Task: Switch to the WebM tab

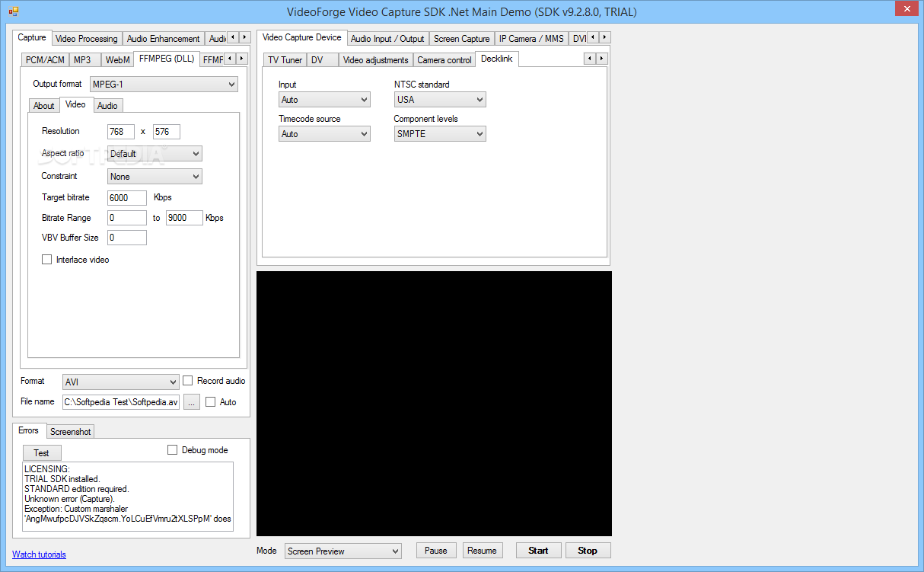Action: click(x=117, y=60)
